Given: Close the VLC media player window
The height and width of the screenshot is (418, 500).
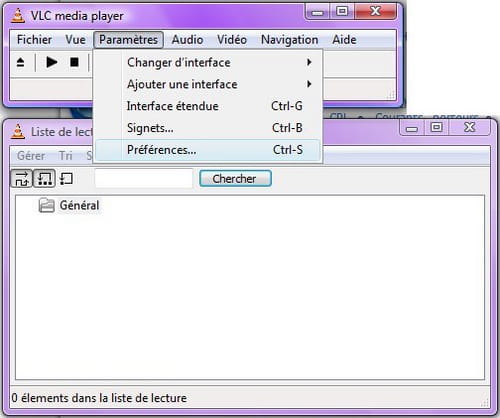Looking at the screenshot, I should pos(376,12).
